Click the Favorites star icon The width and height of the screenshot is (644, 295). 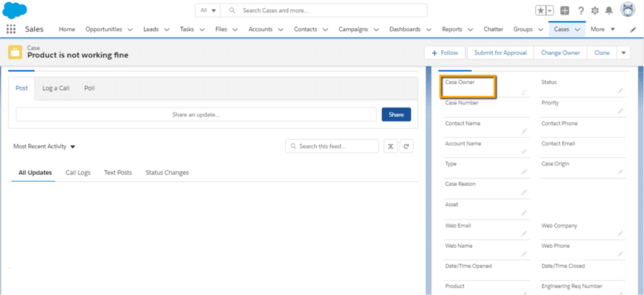pyautogui.click(x=540, y=11)
